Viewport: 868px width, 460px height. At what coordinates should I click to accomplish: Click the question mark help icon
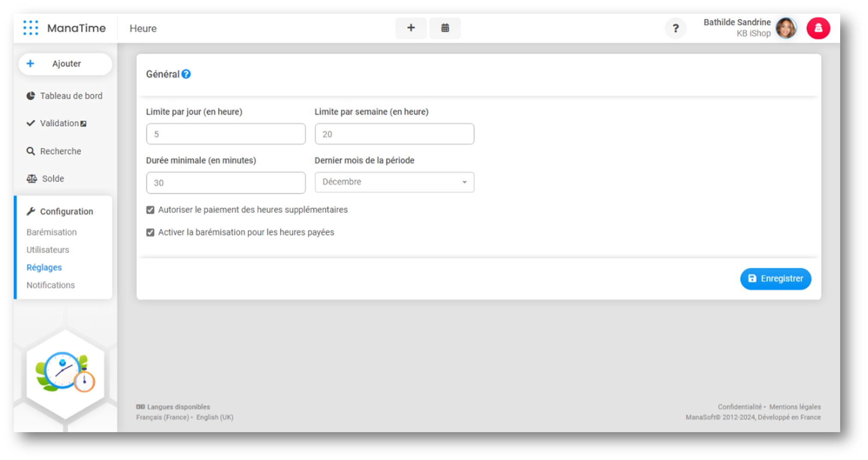coord(676,28)
